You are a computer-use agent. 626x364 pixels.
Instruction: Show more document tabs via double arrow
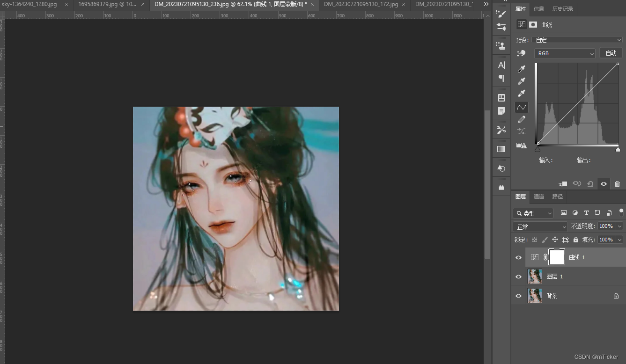point(486,4)
